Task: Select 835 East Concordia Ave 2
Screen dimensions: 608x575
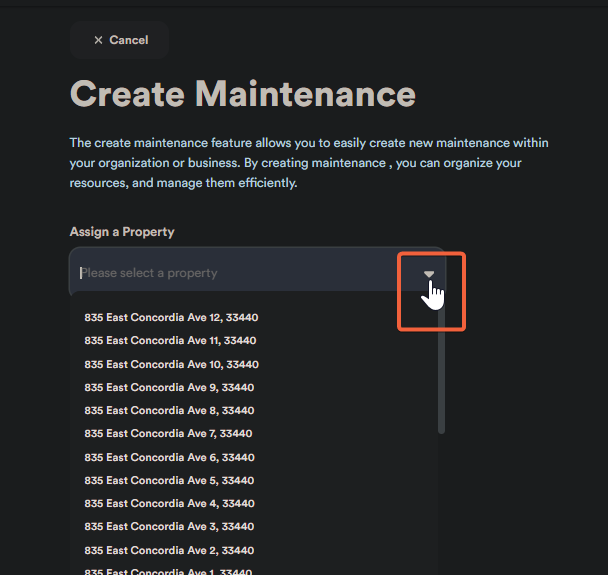Action: coord(169,550)
